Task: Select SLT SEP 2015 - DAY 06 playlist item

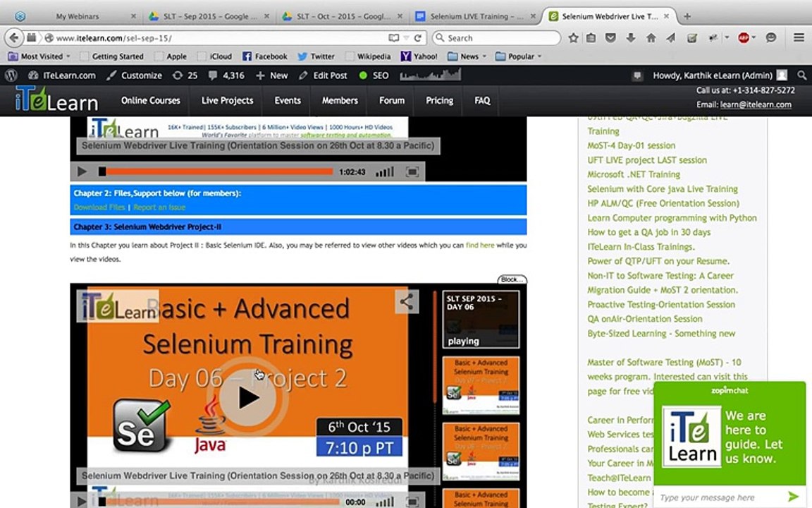Action: coord(481,319)
